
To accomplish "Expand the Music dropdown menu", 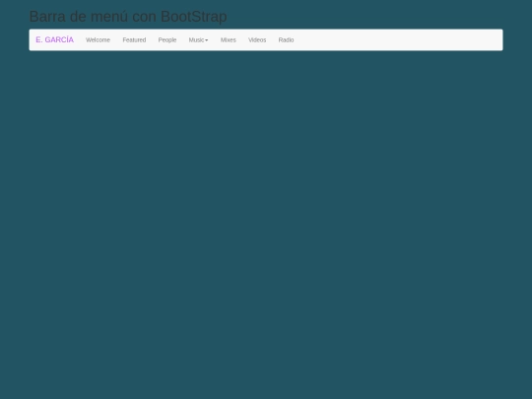I will [198, 39].
